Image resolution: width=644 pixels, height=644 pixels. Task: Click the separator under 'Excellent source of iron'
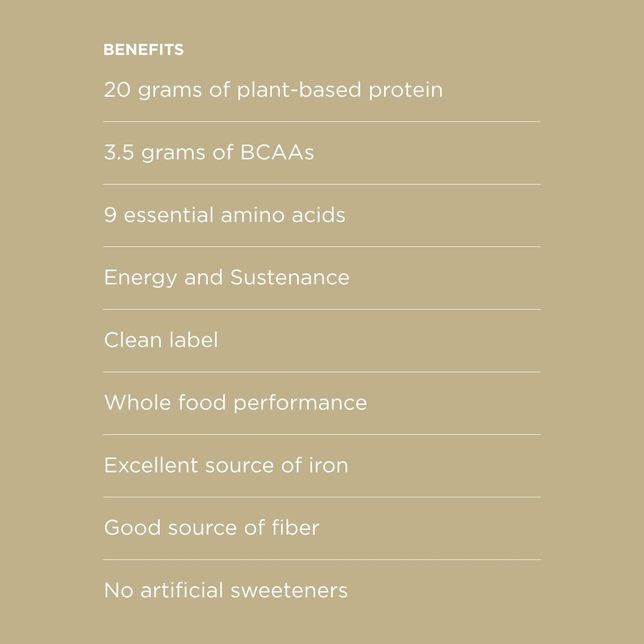(322, 497)
